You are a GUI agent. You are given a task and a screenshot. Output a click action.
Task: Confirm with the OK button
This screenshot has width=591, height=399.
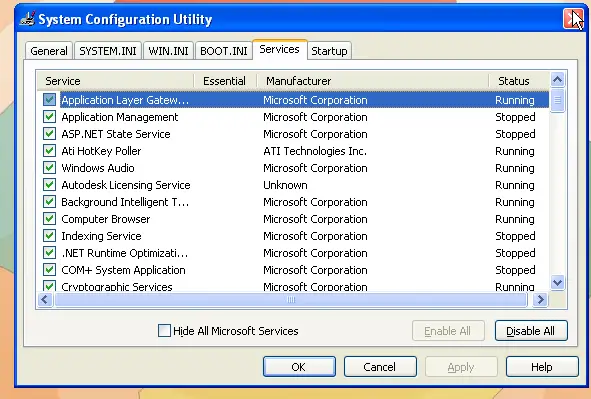click(299, 367)
